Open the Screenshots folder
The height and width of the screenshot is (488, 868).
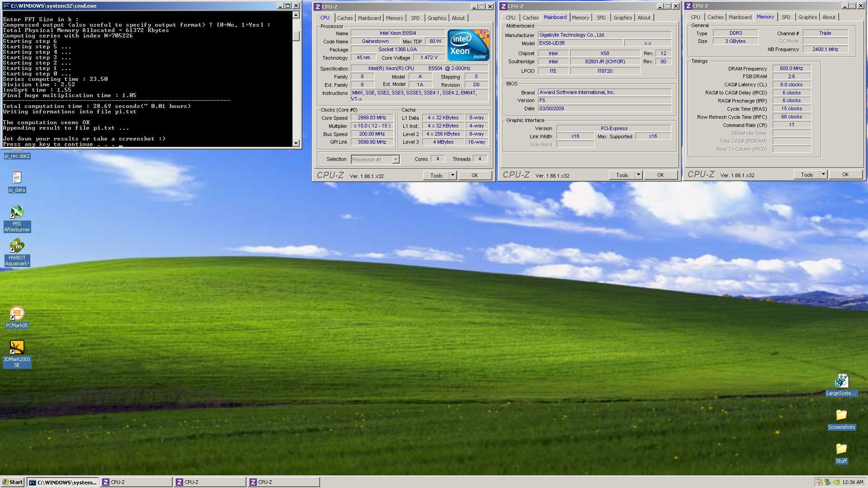point(841,419)
